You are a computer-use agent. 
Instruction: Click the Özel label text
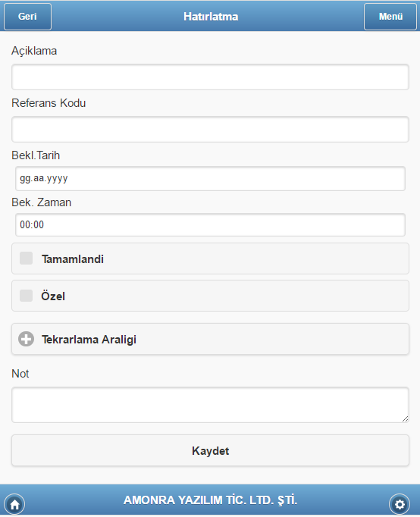(x=53, y=296)
